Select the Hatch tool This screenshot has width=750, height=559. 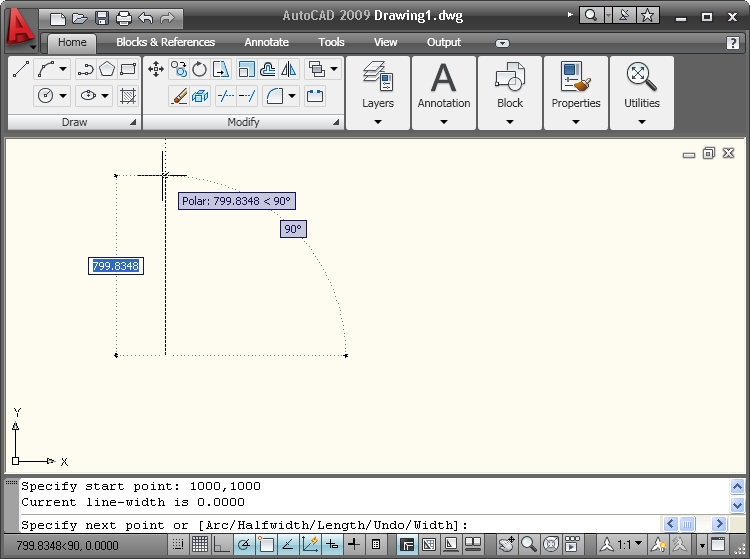[128, 96]
